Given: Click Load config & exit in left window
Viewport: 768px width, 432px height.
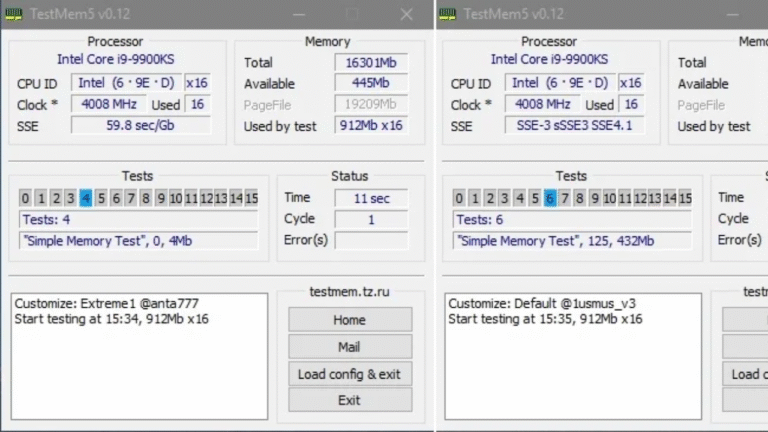Looking at the screenshot, I should coord(350,374).
